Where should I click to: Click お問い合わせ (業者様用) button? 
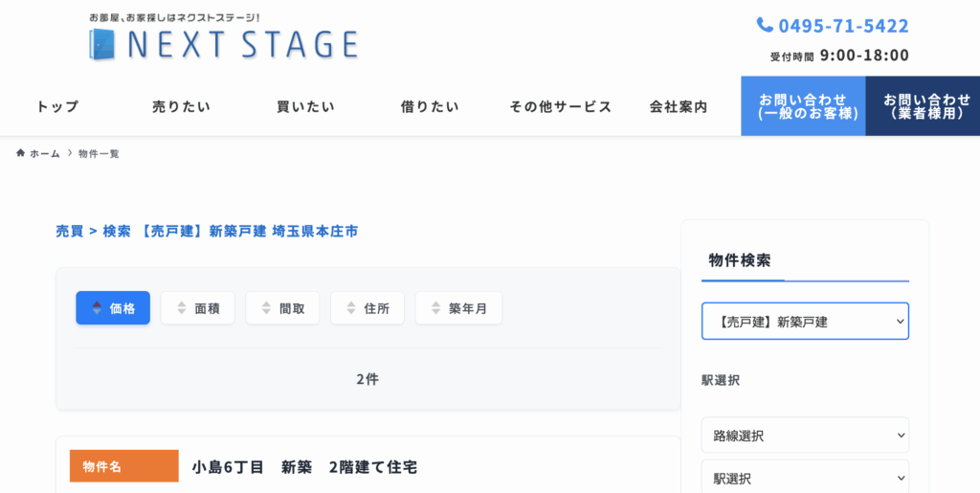click(x=923, y=106)
